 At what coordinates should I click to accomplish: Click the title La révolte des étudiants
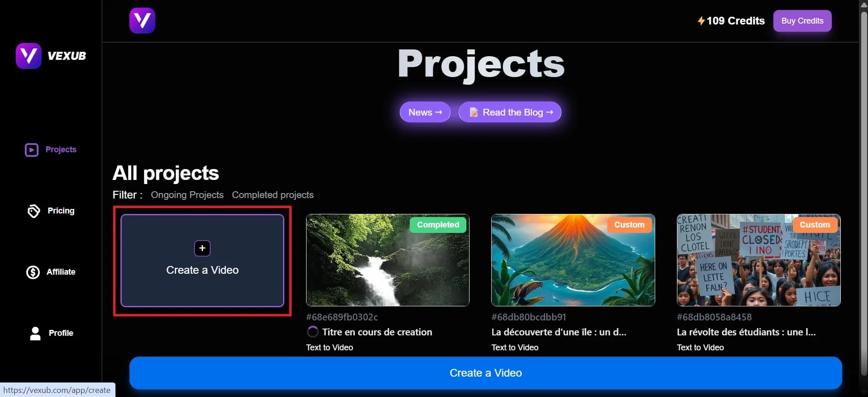[x=746, y=332]
